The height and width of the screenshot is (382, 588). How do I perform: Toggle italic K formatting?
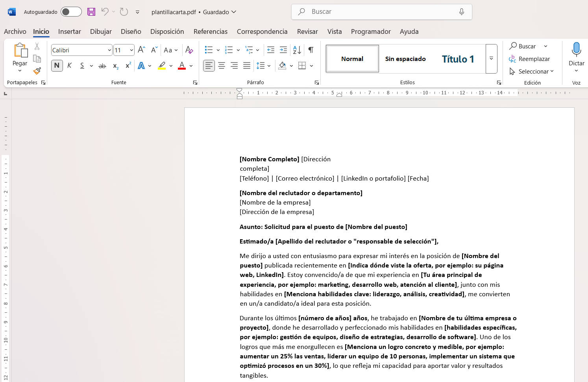pos(69,66)
